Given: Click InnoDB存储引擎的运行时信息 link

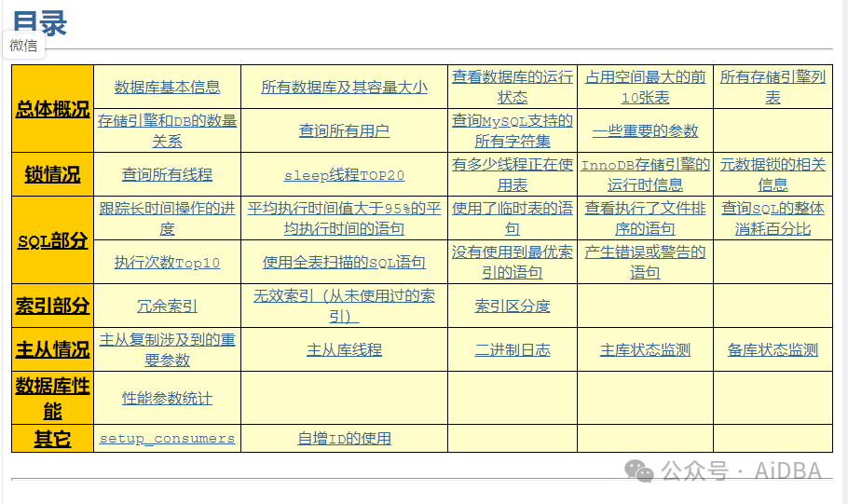Looking at the screenshot, I should pyautogui.click(x=645, y=174).
